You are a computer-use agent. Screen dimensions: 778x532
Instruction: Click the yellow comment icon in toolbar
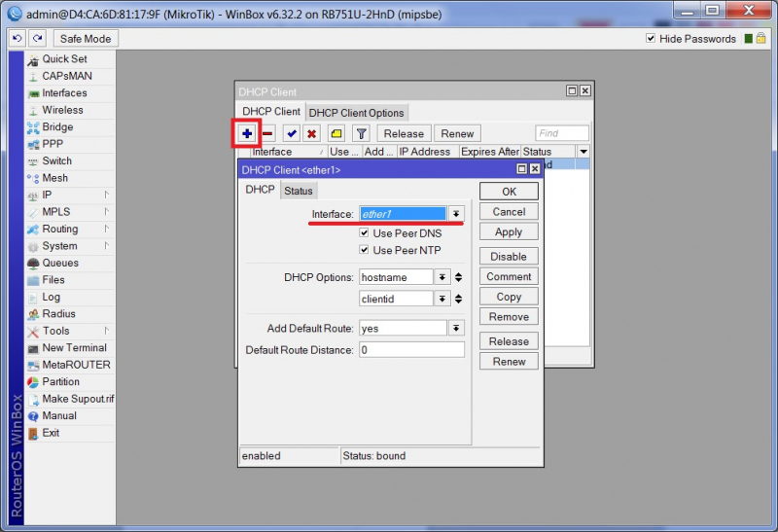(x=336, y=133)
